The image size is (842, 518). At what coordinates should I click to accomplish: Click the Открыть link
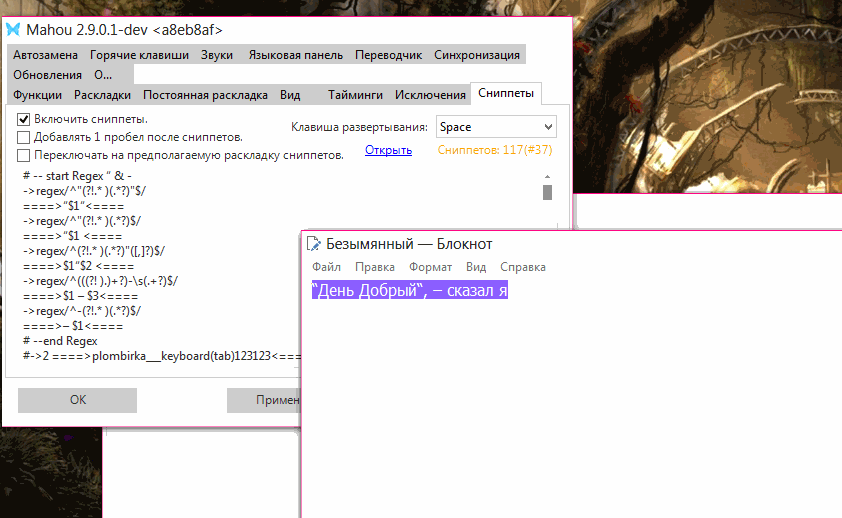pyautogui.click(x=388, y=150)
